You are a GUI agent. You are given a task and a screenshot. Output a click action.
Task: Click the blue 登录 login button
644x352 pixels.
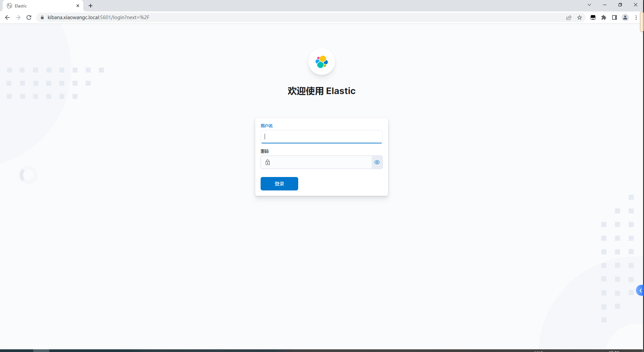pyautogui.click(x=279, y=184)
